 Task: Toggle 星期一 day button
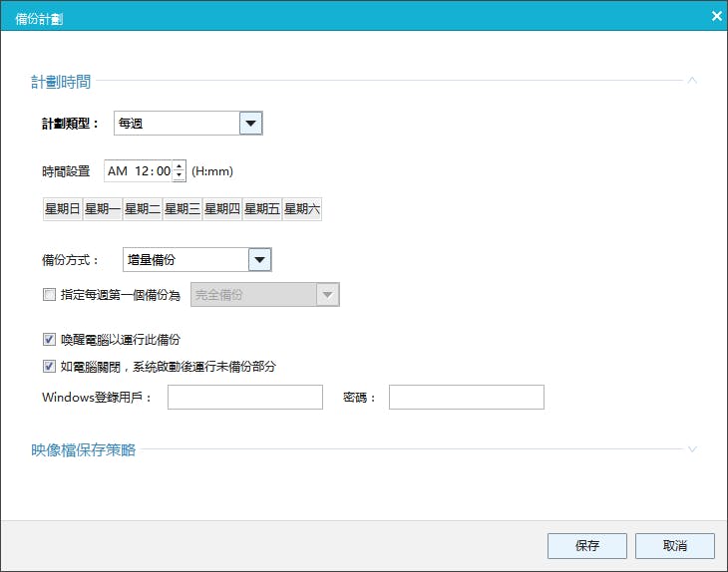103,209
